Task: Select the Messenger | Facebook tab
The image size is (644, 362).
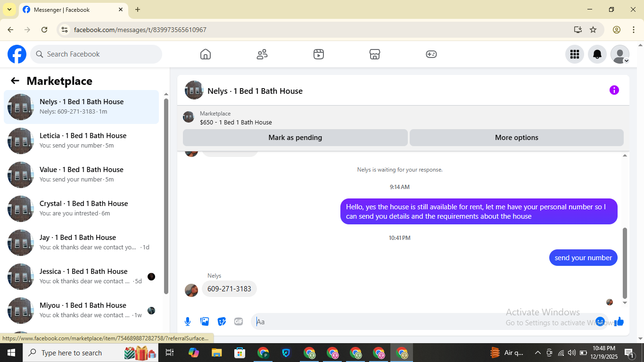Action: pos(73,9)
